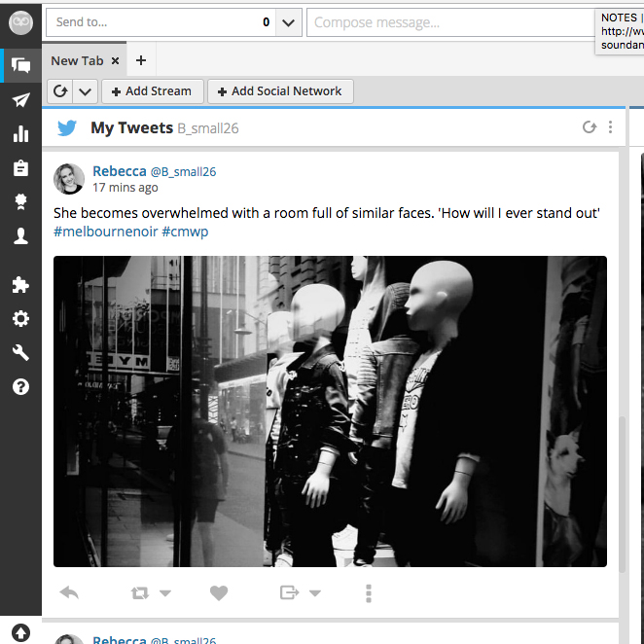The image size is (644, 644).
Task: Select the New Tab tab
Action: [x=77, y=60]
